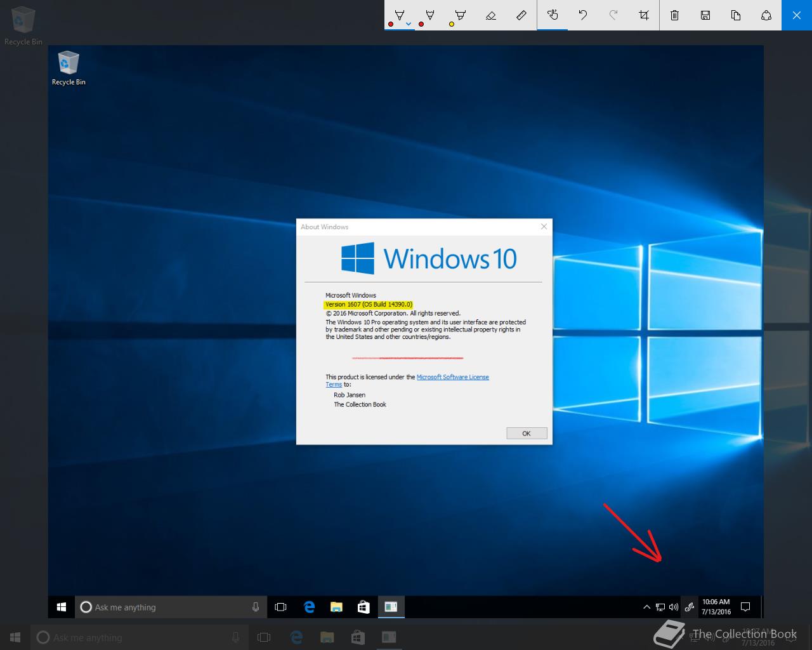
Task: Clear all ink with the trash icon
Action: pos(675,15)
